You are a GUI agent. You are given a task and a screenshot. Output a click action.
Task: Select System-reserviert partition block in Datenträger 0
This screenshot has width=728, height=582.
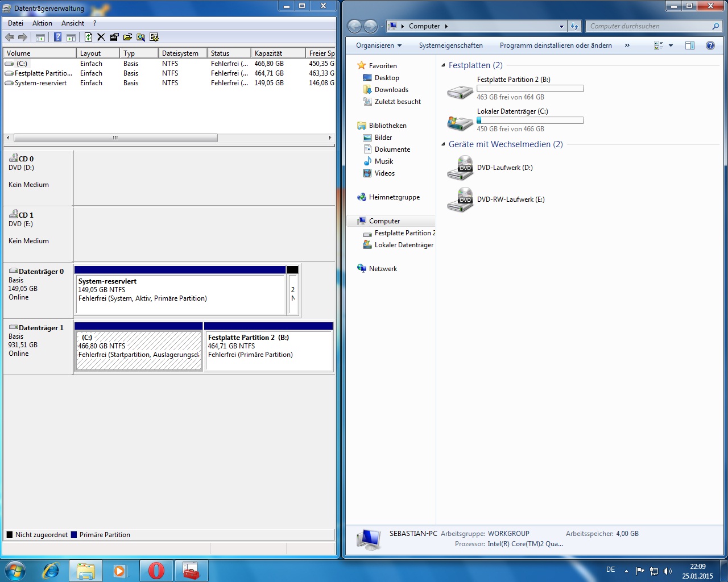coord(180,290)
